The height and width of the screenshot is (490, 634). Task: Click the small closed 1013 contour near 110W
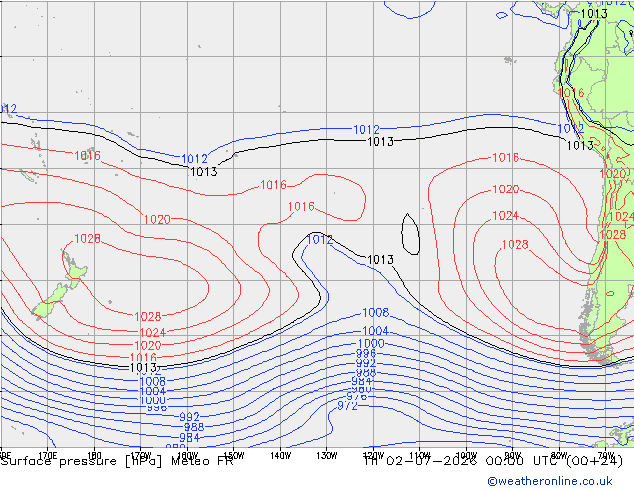[410, 234]
